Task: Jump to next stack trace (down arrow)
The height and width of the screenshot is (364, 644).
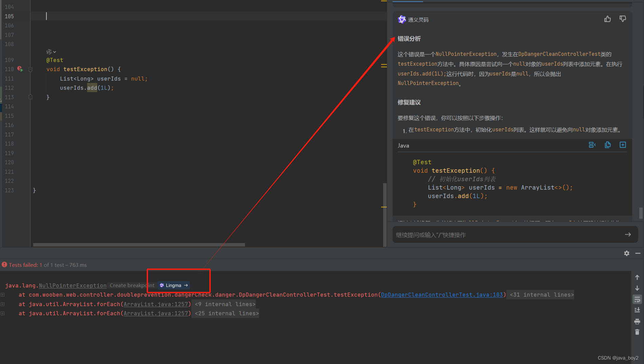Action: (x=637, y=288)
